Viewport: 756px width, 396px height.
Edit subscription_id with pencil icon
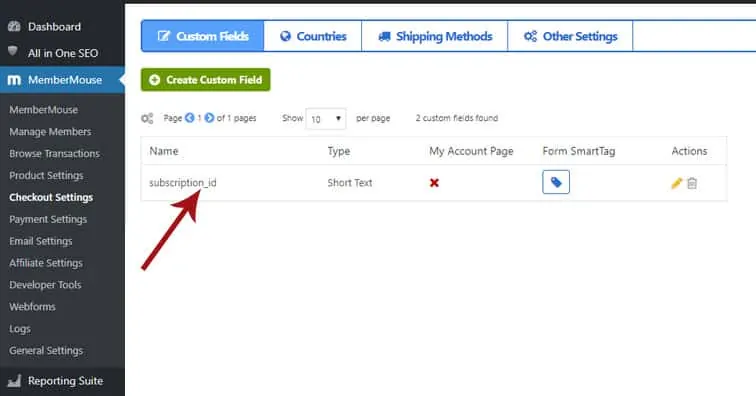(x=676, y=183)
